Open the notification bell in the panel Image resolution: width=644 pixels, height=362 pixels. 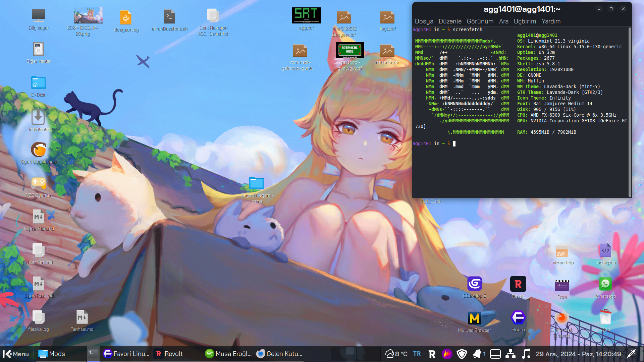pyautogui.click(x=477, y=354)
